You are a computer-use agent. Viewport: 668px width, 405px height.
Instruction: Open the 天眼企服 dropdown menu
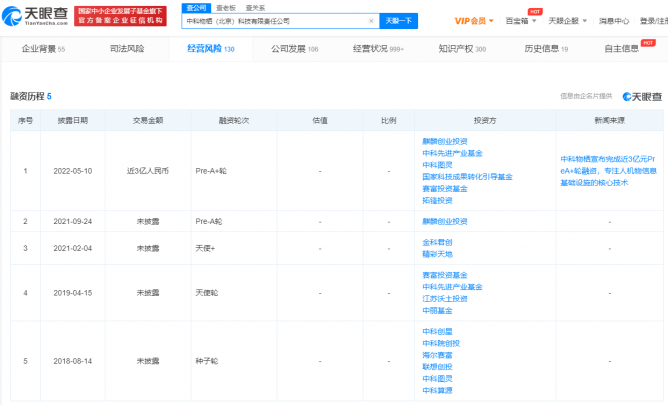[567, 21]
